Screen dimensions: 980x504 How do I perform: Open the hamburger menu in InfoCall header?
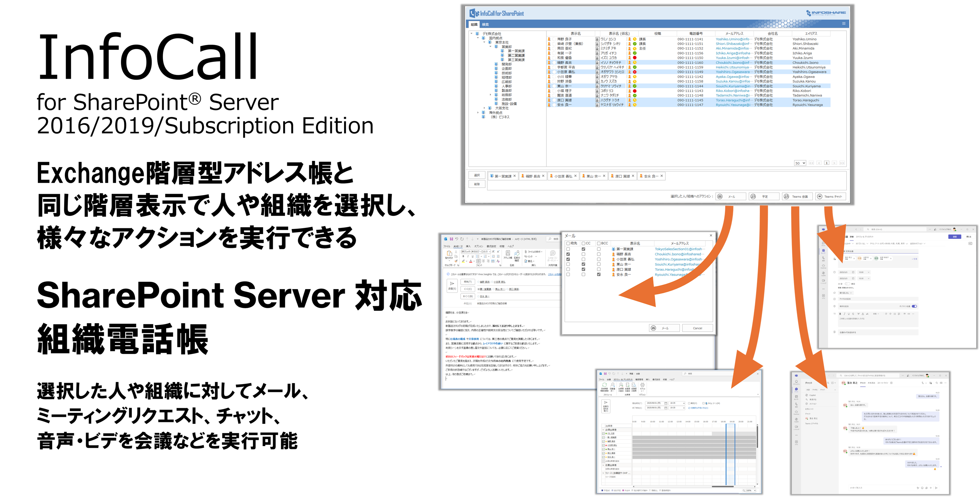843,23
